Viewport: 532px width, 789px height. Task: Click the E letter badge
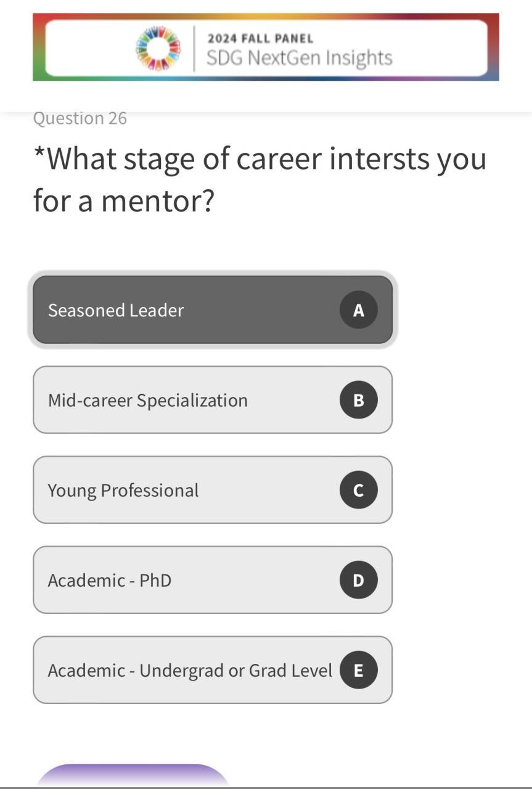click(x=358, y=670)
